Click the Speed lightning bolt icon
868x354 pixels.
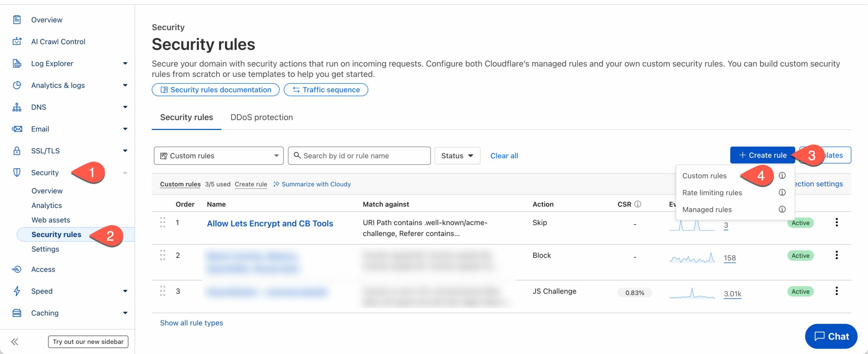(x=17, y=291)
